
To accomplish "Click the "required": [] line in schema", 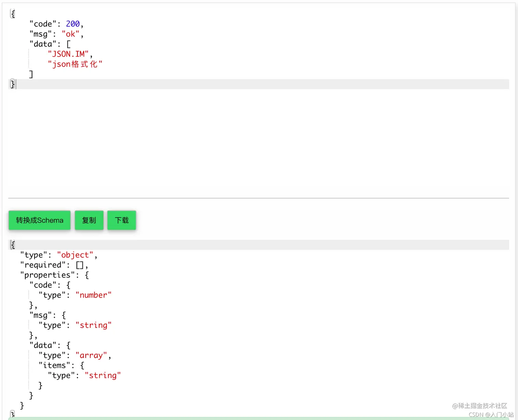I will tap(54, 265).
